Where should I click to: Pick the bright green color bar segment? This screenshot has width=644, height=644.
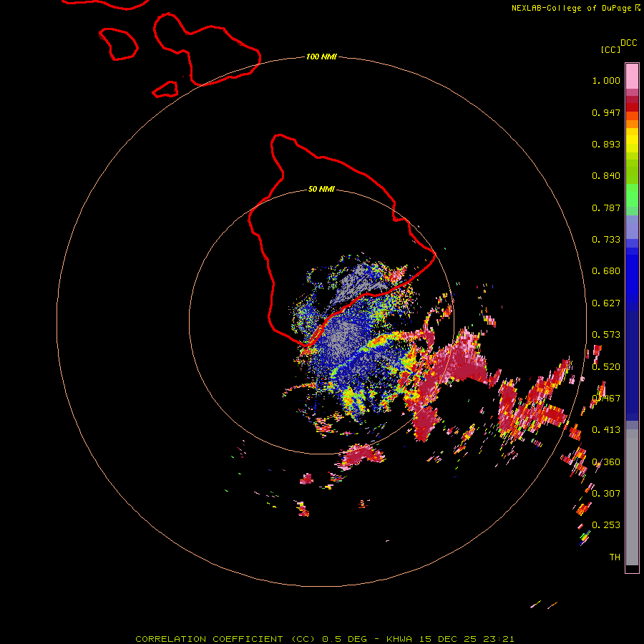coord(632,195)
